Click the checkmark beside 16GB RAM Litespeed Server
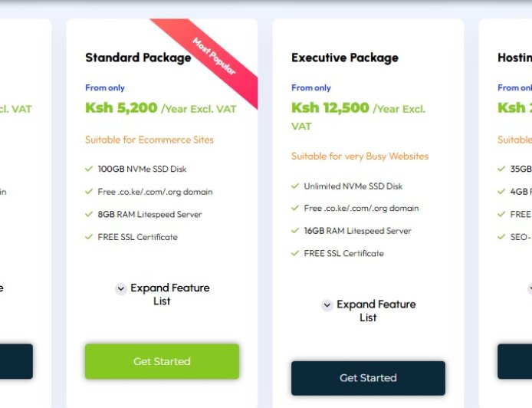532x408 pixels. [295, 231]
